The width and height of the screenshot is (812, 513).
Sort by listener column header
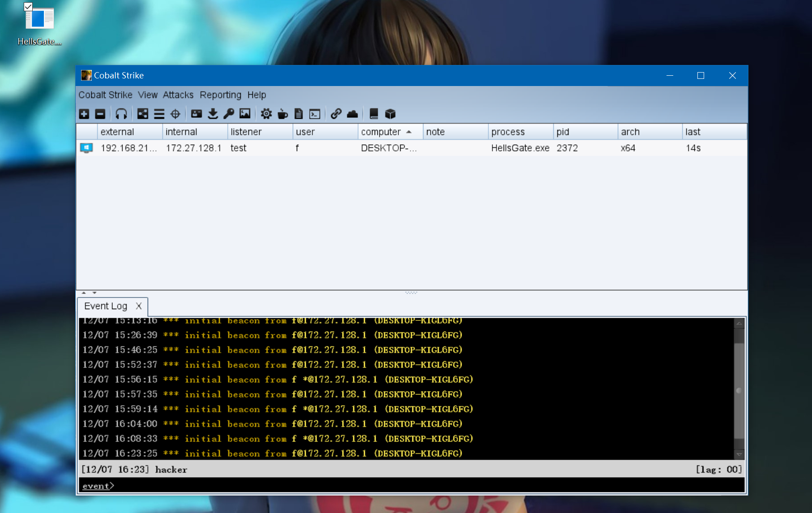pos(260,132)
